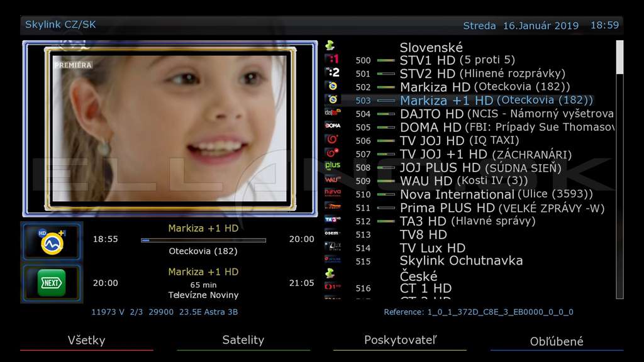The width and height of the screenshot is (644, 362).
Task: Click the Markiza +1 HD current event logo
Action: click(52, 241)
